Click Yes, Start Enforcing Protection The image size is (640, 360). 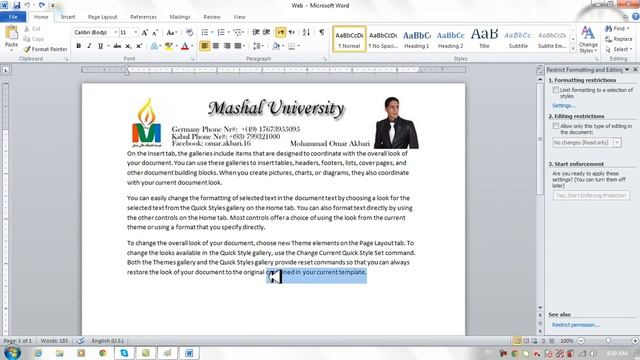tap(591, 196)
